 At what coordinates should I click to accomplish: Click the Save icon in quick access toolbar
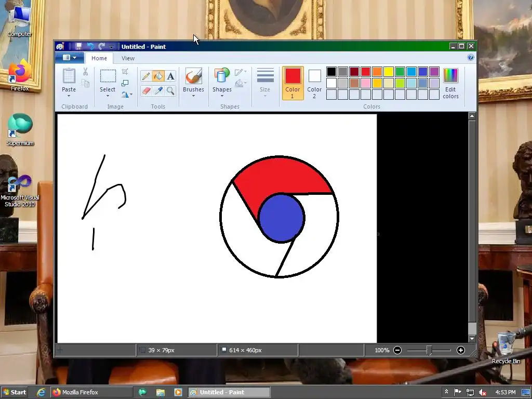[79, 46]
